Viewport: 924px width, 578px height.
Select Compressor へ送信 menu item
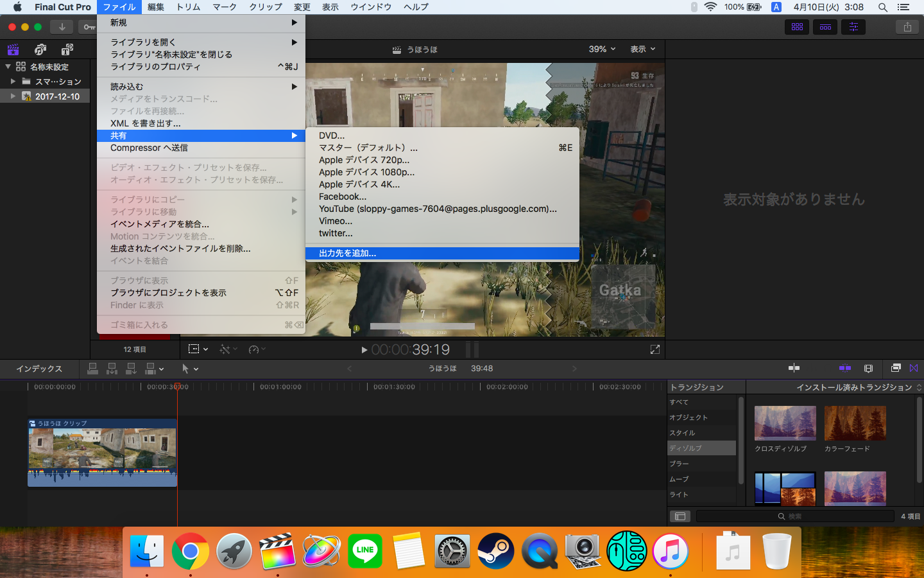(201, 148)
